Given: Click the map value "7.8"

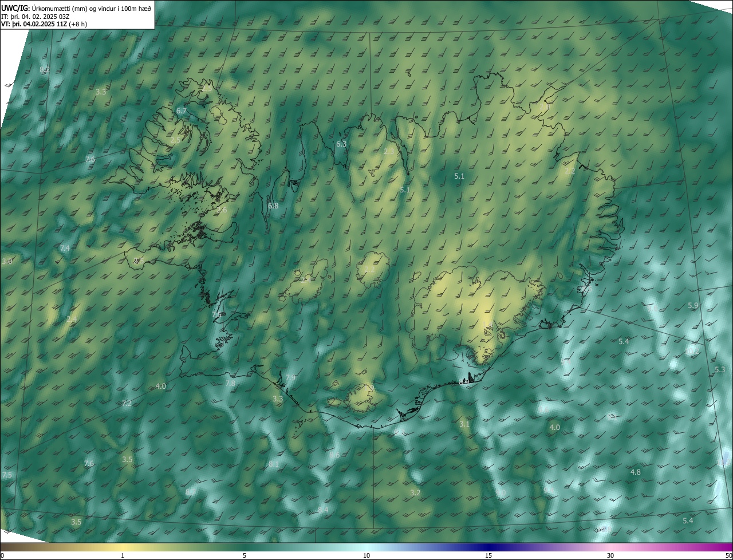Looking at the screenshot, I should coord(230,383).
